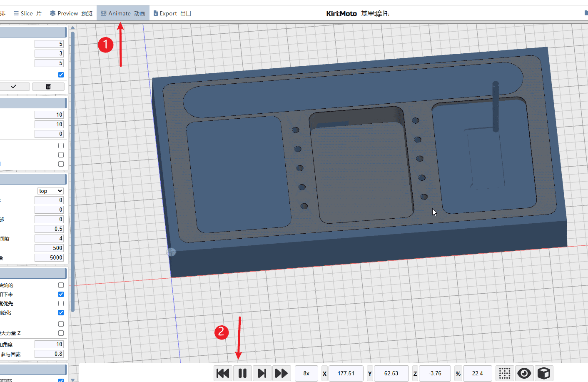Enable the checkbox next to 大力量 Z

pos(61,333)
